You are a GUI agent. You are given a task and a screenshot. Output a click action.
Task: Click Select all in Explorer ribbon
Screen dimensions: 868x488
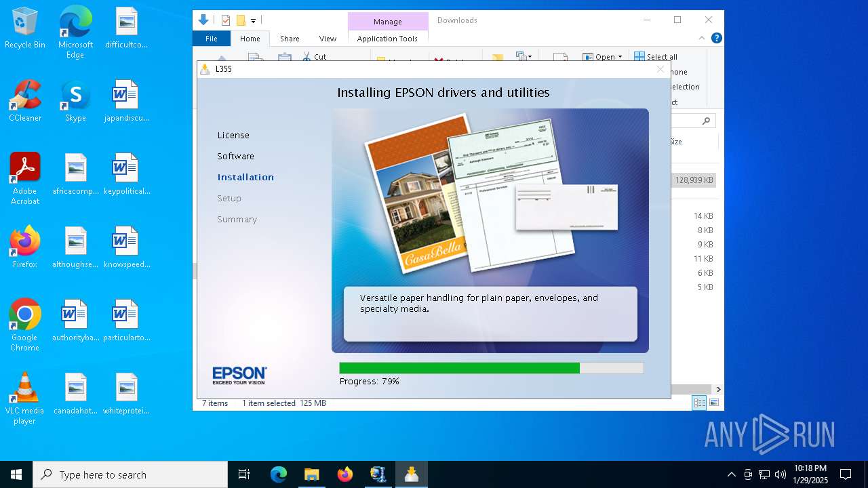[656, 57]
